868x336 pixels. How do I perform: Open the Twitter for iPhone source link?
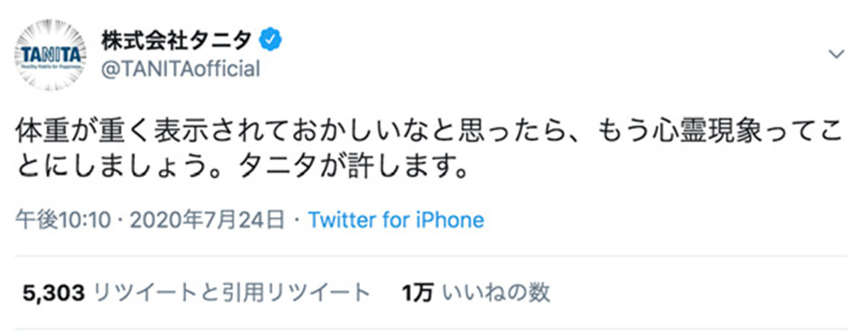pyautogui.click(x=396, y=220)
